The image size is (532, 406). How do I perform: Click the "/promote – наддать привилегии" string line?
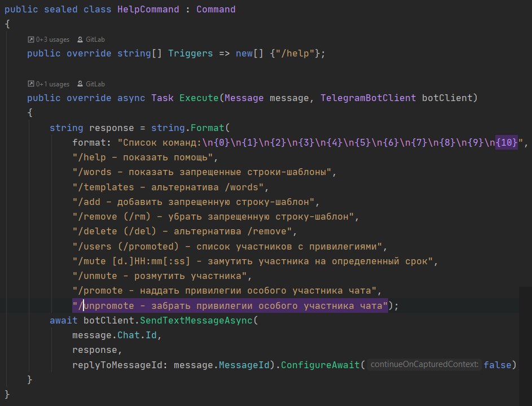pos(225,291)
